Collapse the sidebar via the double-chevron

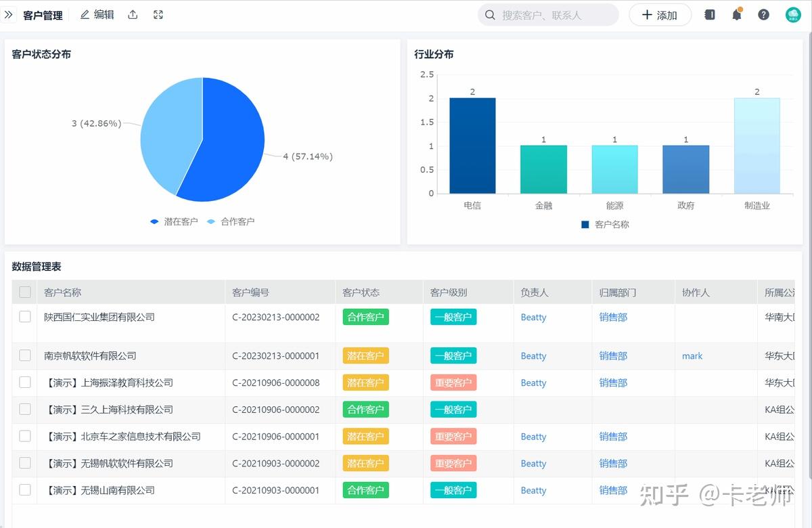[x=9, y=14]
